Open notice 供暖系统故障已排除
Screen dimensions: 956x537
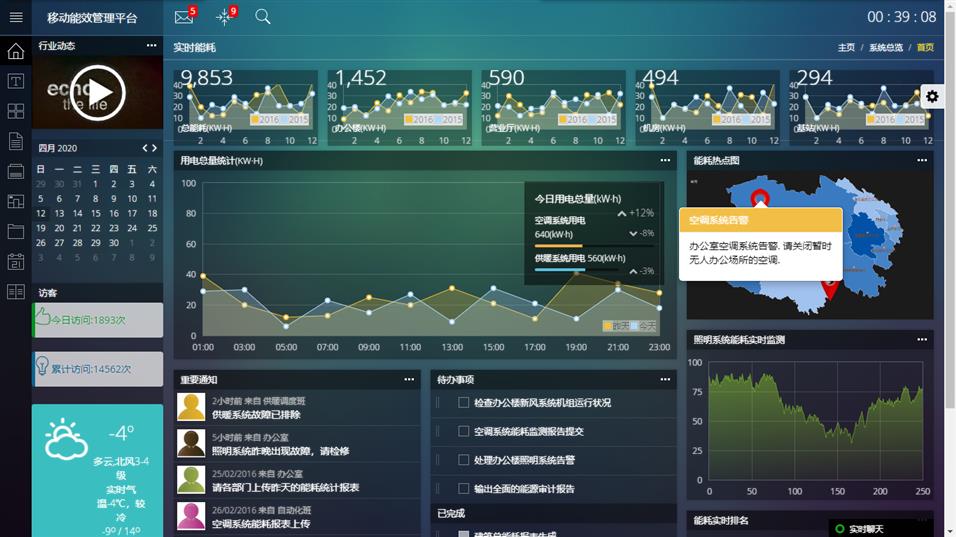[256, 414]
